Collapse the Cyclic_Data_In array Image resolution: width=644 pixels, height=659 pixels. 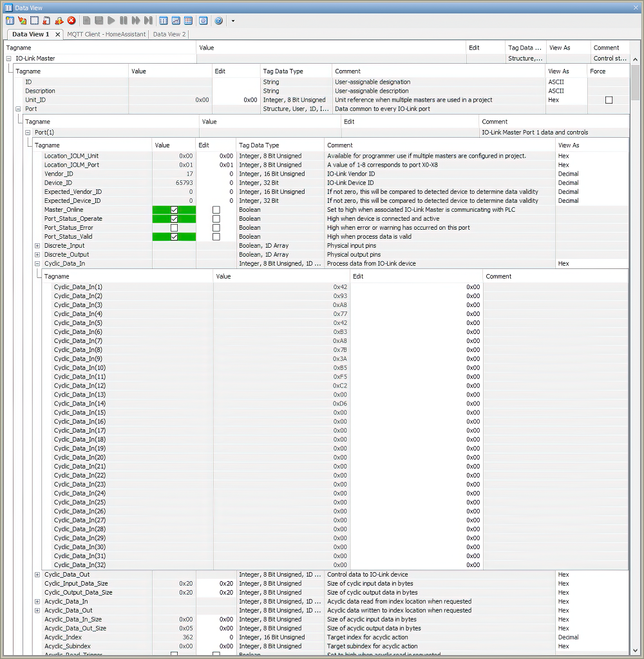[37, 264]
